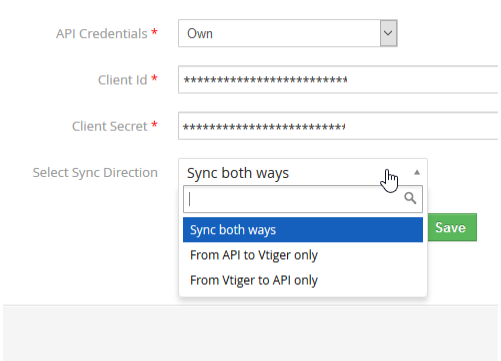Open the API Credentials dropdown showing Own
This screenshot has width=501, height=361.
(x=288, y=33)
